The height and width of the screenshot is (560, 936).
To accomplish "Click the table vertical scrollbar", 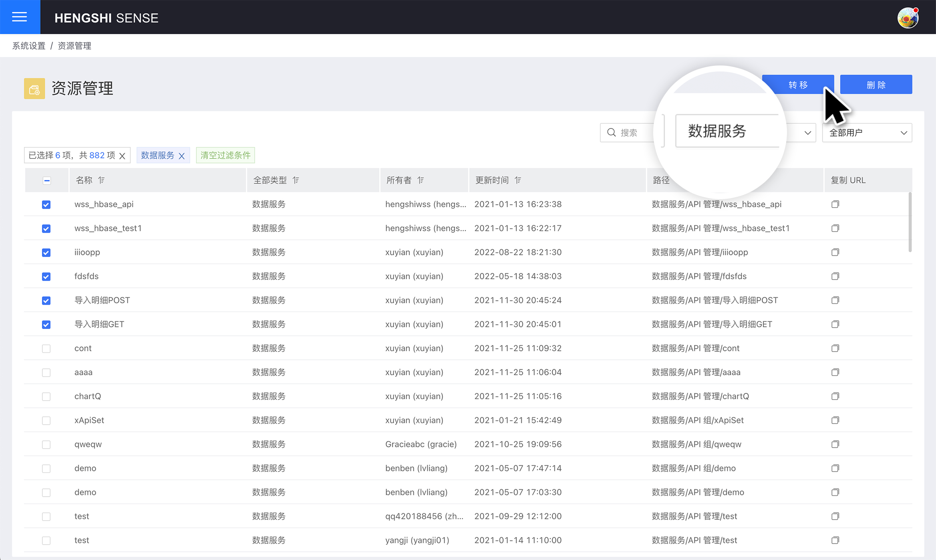I will point(910,222).
